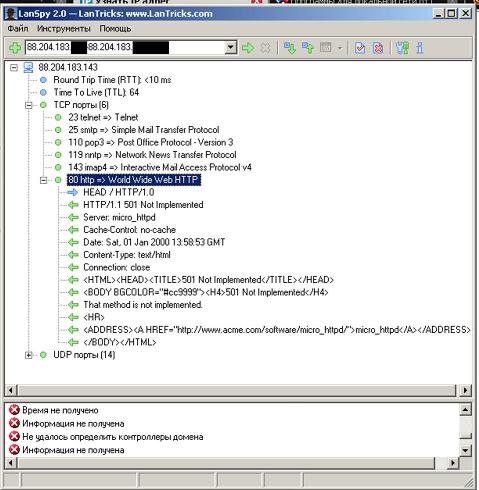479x490 pixels.
Task: Select UDP порты (14) tree item
Action: coord(84,355)
